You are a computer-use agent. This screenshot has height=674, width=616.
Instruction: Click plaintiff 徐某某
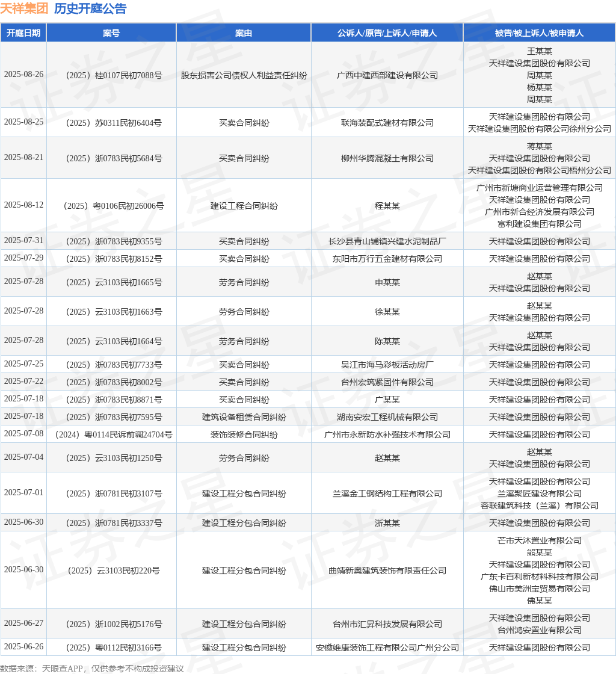point(387,312)
